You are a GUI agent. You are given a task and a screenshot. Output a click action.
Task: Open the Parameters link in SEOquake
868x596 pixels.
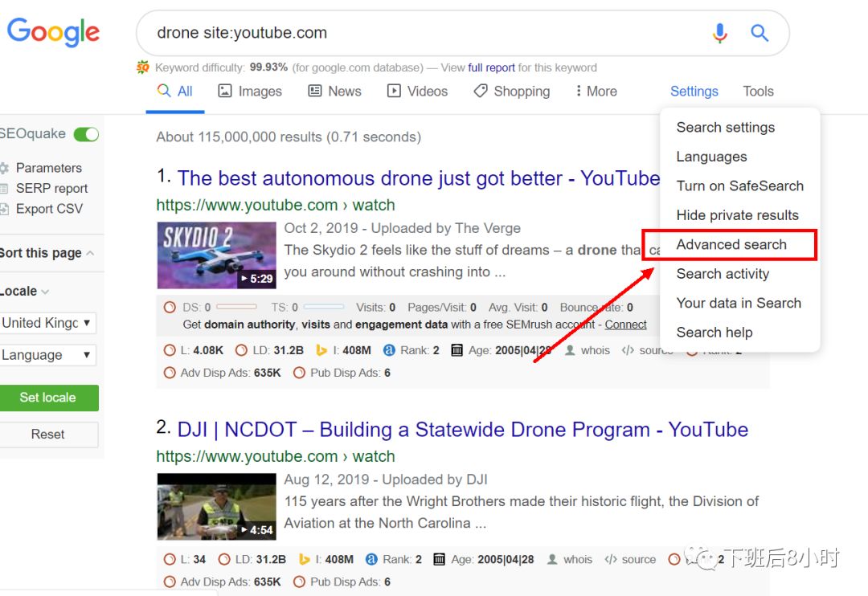point(49,168)
